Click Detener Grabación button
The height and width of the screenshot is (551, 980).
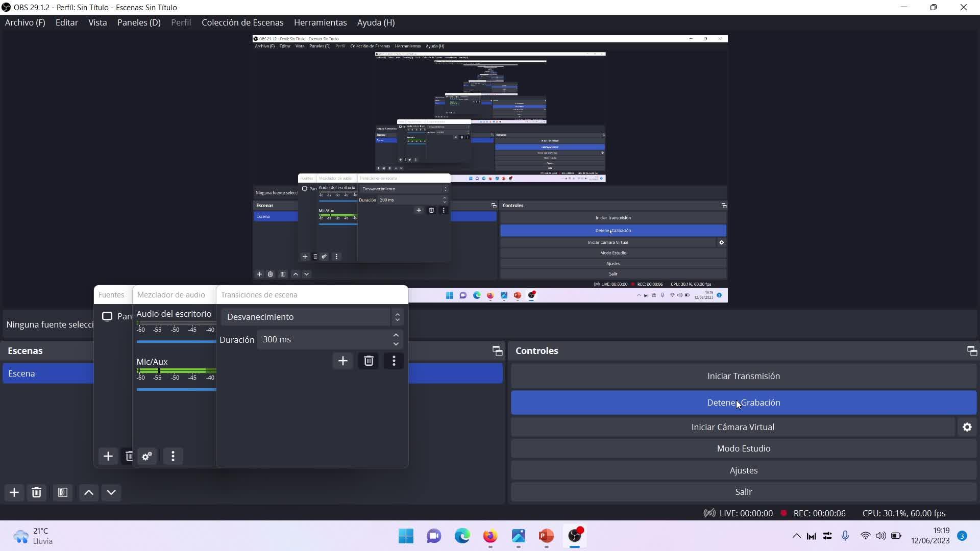click(743, 403)
